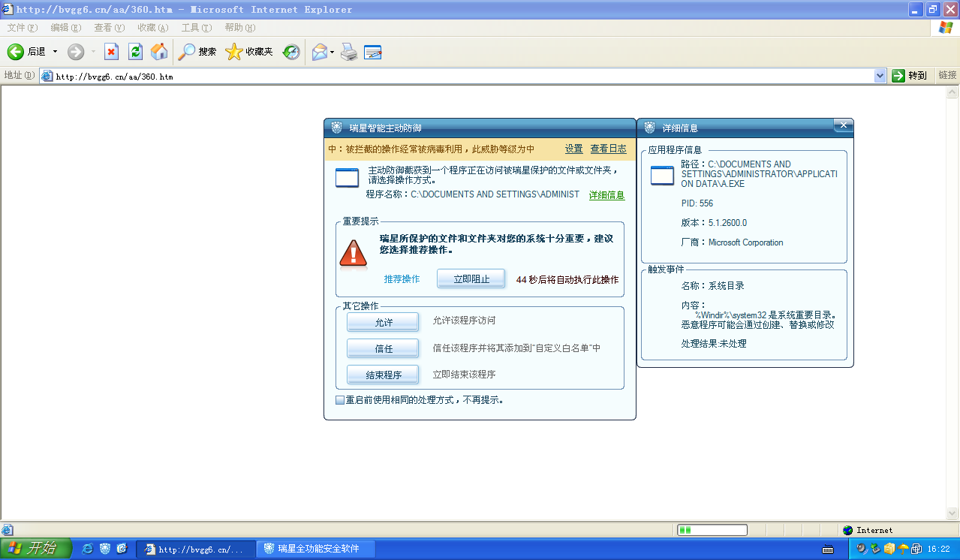Open the Mail button dropdown arrow

coord(332,52)
